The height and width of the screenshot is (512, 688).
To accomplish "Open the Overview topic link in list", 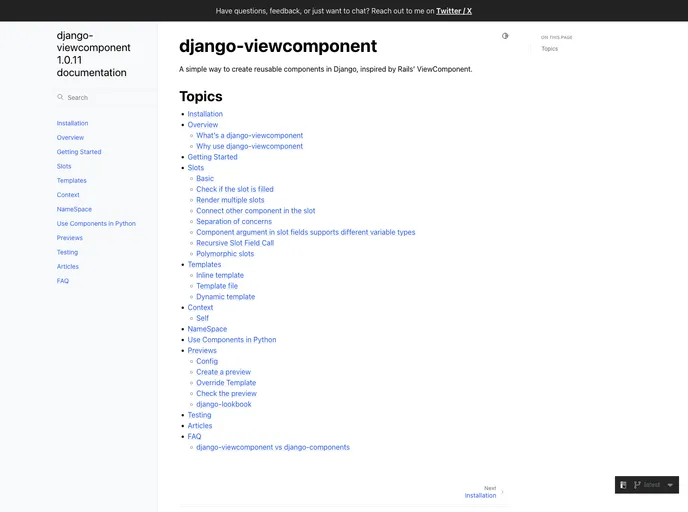I will point(203,125).
